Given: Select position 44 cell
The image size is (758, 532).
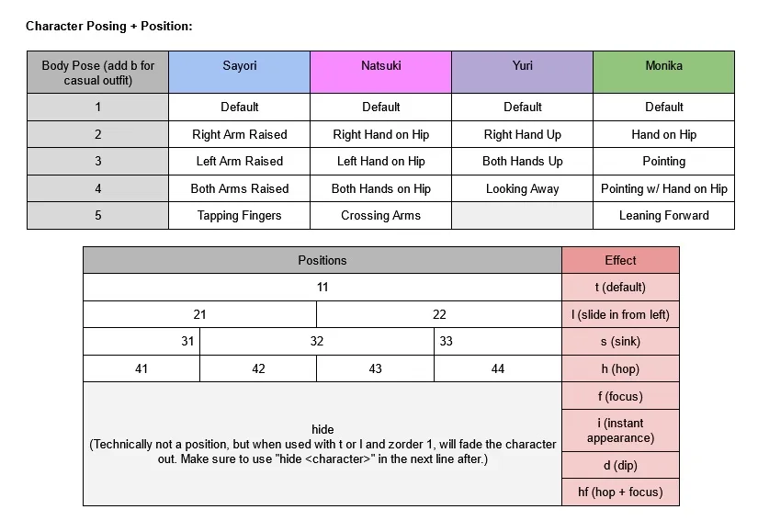Looking at the screenshot, I should [498, 368].
